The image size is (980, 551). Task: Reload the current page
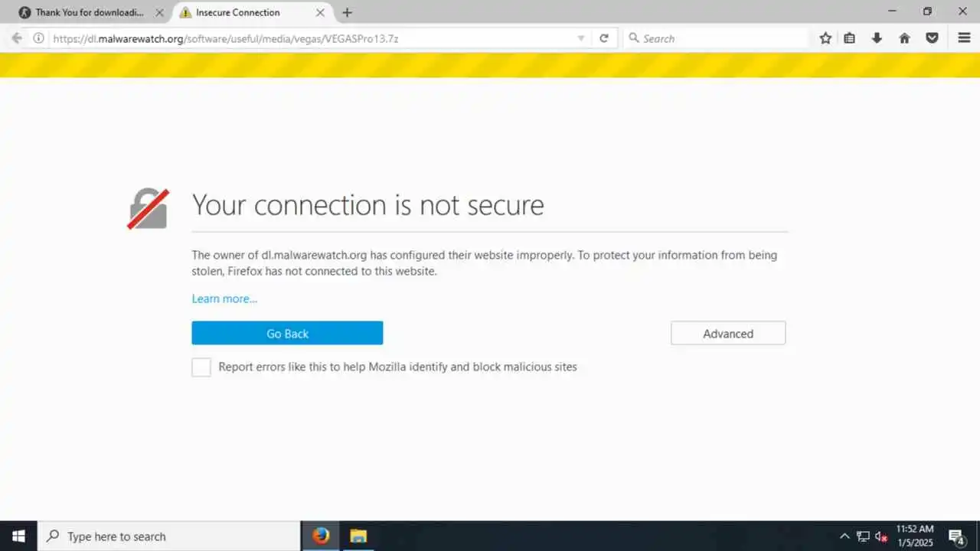pyautogui.click(x=604, y=38)
